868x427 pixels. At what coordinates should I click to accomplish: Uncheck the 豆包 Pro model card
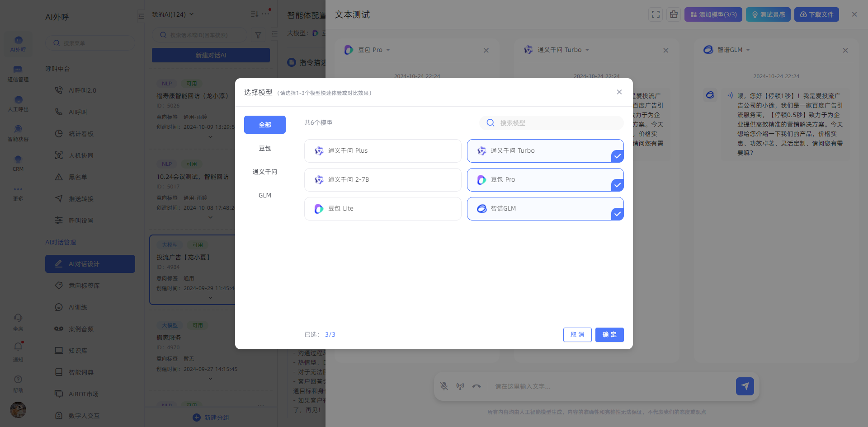[x=545, y=180]
